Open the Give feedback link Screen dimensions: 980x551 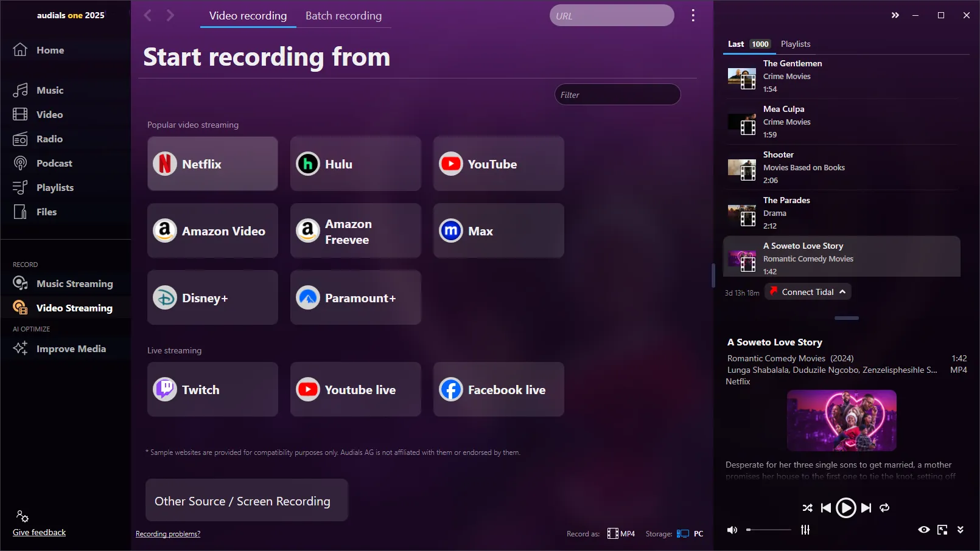tap(40, 533)
